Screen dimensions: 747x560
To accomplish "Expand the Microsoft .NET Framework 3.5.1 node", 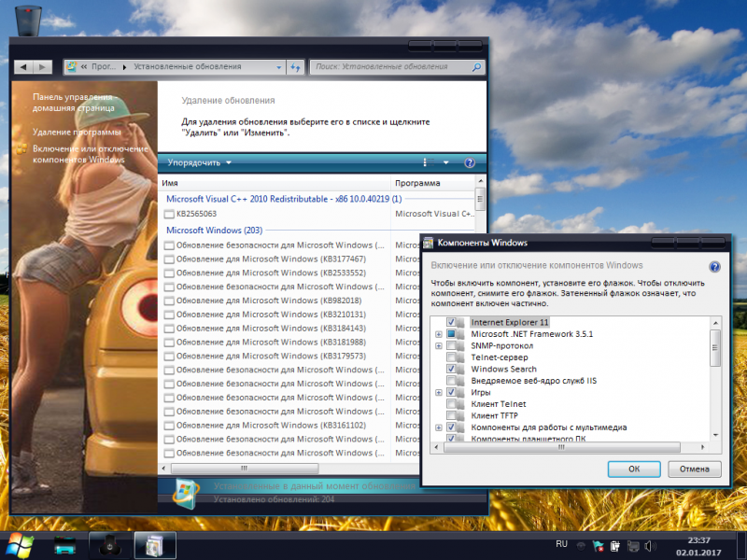I will click(x=439, y=334).
